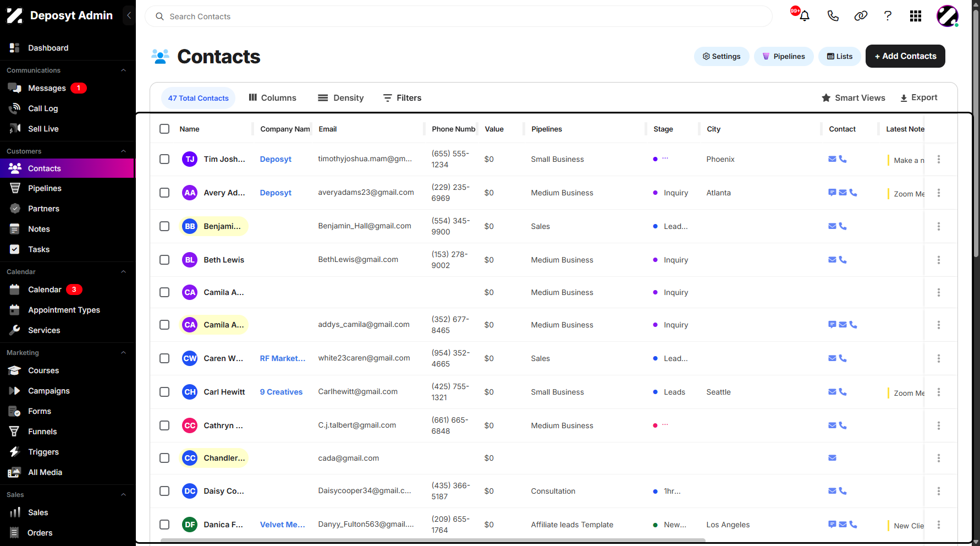Collapse the Sales sidebar section
The height and width of the screenshot is (546, 980).
123,495
